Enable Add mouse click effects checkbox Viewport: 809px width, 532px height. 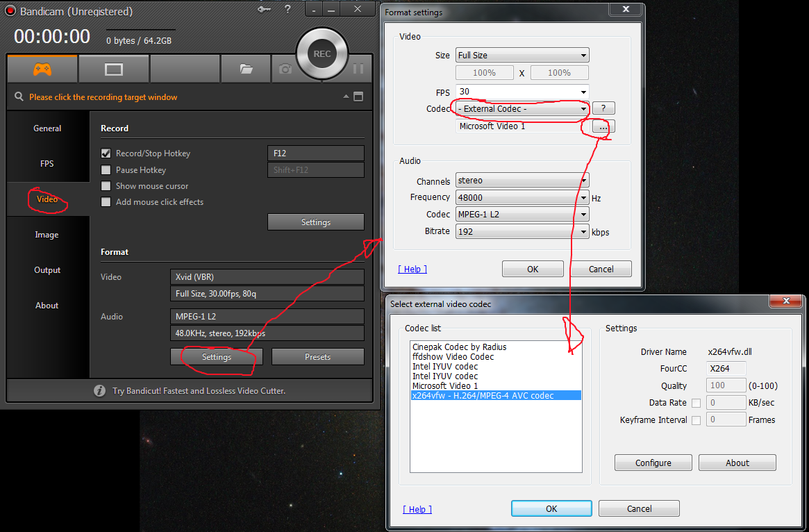coord(106,202)
